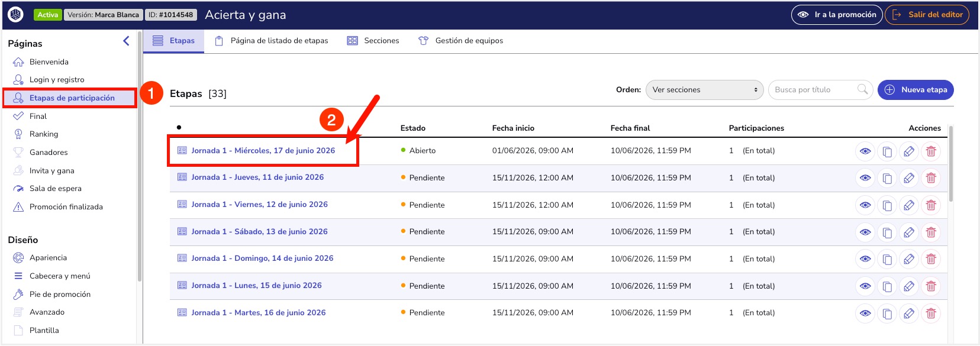Edit the Lunes 15 de junio stage

click(909, 286)
